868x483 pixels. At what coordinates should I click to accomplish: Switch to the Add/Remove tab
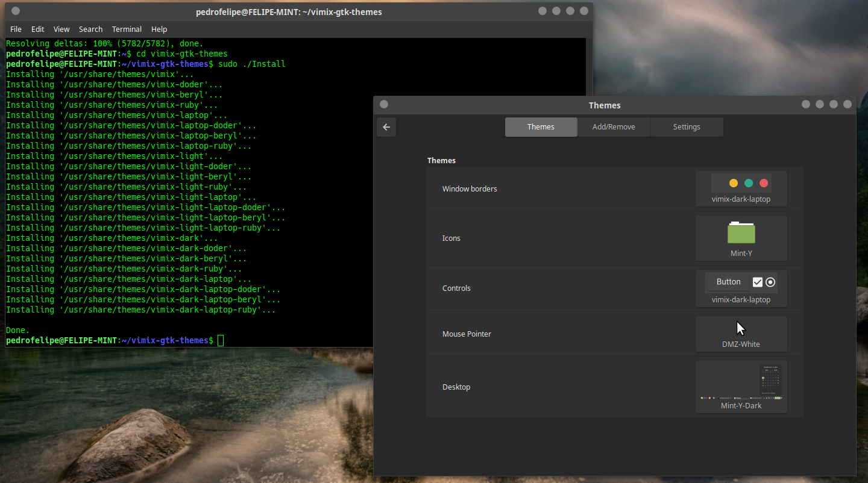coord(614,126)
